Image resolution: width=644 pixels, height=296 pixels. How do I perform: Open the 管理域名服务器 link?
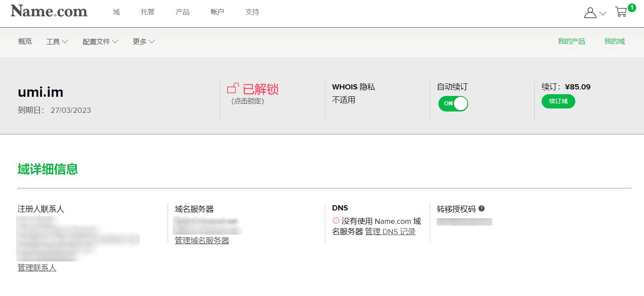click(202, 241)
